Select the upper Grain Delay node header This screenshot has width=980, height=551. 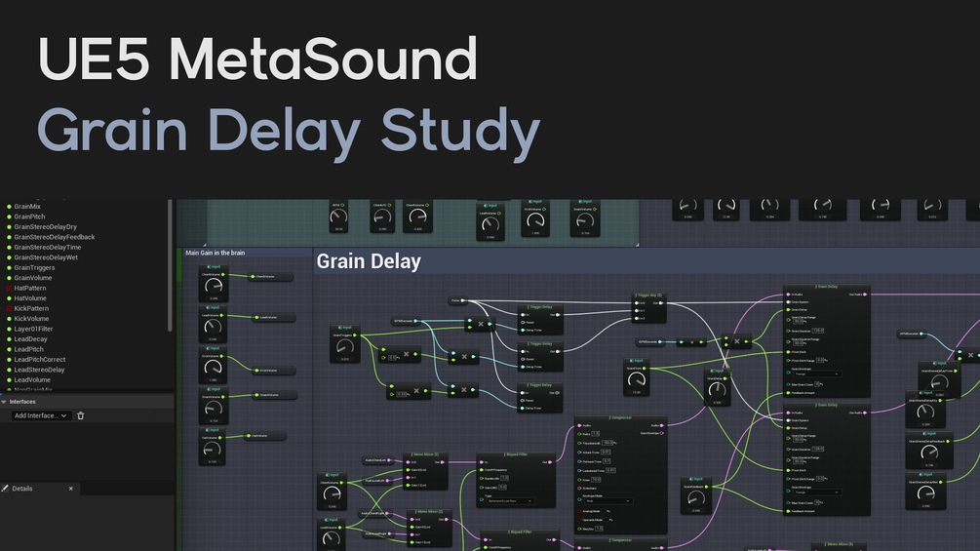[x=826, y=287]
